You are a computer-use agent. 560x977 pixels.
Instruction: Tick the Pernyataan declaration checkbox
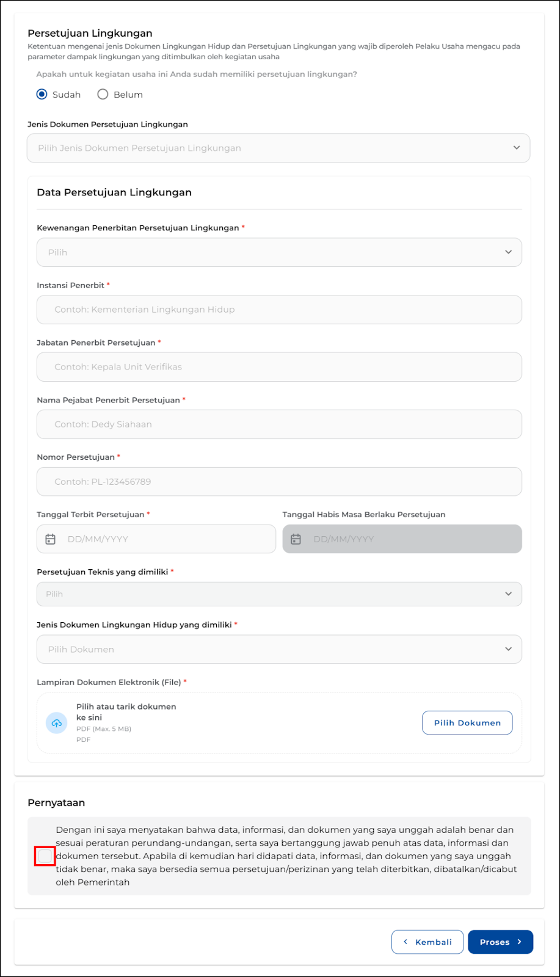click(x=45, y=856)
